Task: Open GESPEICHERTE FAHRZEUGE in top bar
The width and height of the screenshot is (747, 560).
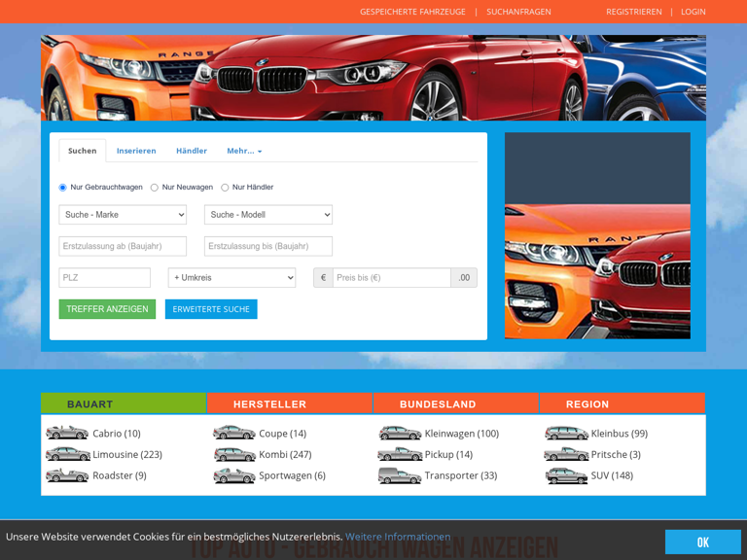Action: click(412, 12)
